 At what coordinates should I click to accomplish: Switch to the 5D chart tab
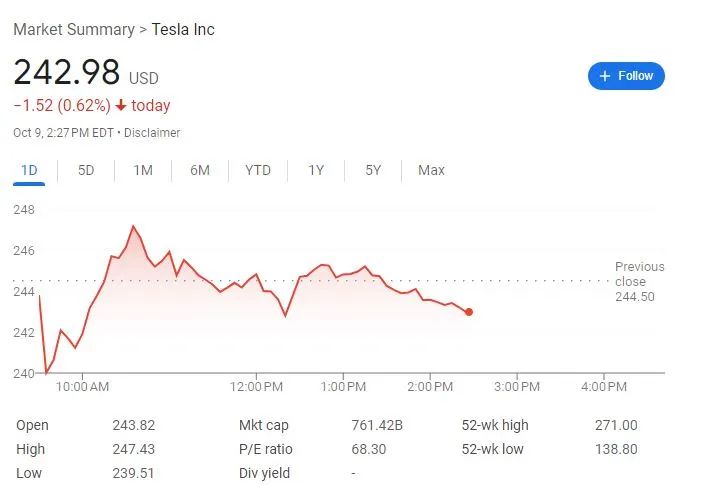click(86, 170)
